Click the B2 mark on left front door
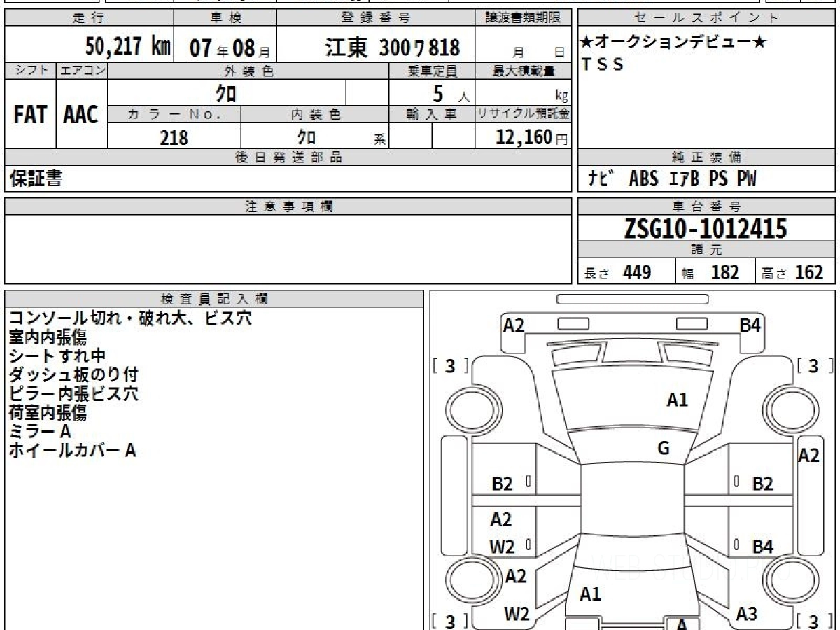 pyautogui.click(x=503, y=484)
